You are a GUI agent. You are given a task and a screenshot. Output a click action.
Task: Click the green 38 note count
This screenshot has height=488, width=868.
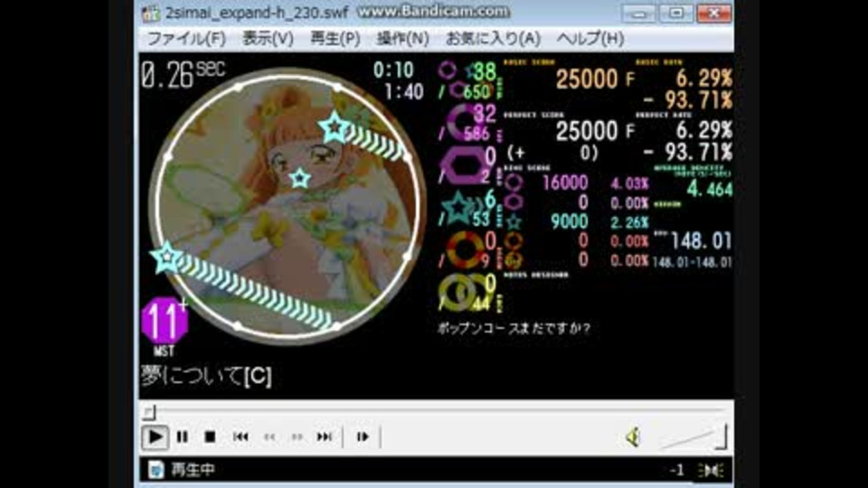tap(485, 70)
